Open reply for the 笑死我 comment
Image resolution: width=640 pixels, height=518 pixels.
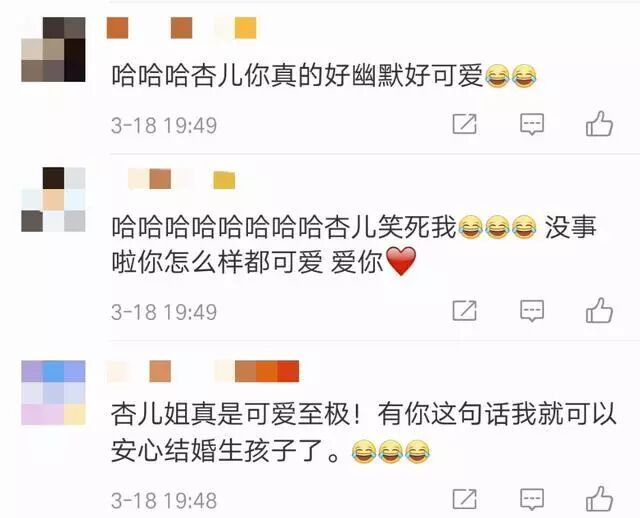[x=532, y=311]
